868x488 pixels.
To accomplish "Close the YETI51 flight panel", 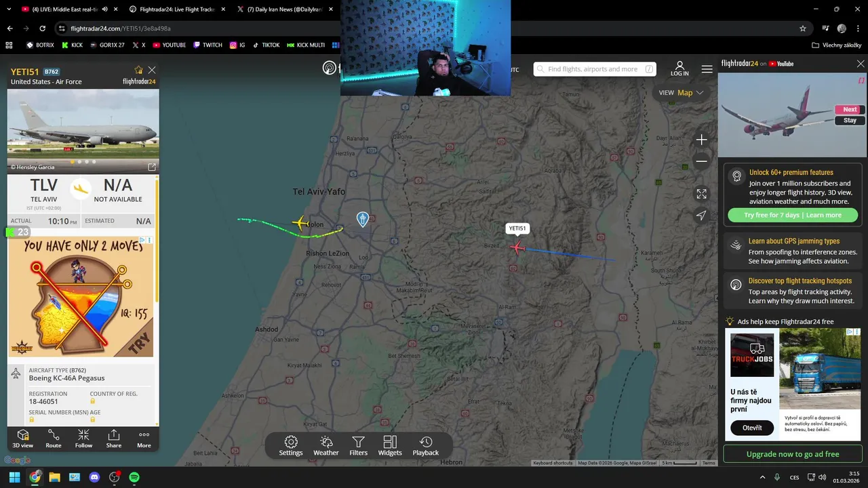I will point(152,70).
